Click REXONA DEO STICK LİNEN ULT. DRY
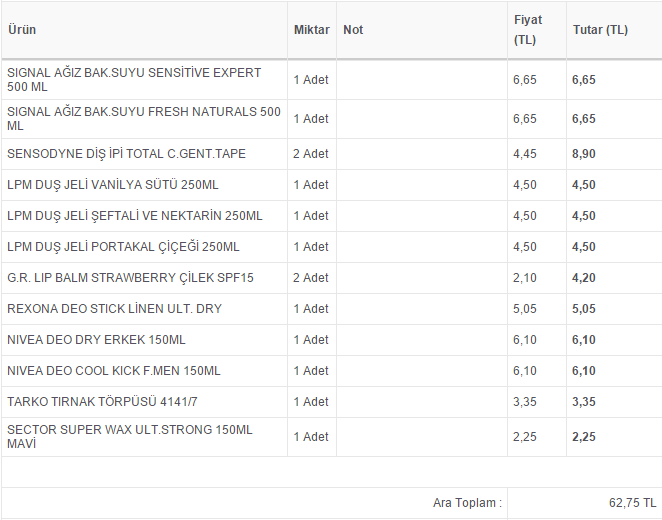Viewport: 662px width, 520px height. coord(114,309)
